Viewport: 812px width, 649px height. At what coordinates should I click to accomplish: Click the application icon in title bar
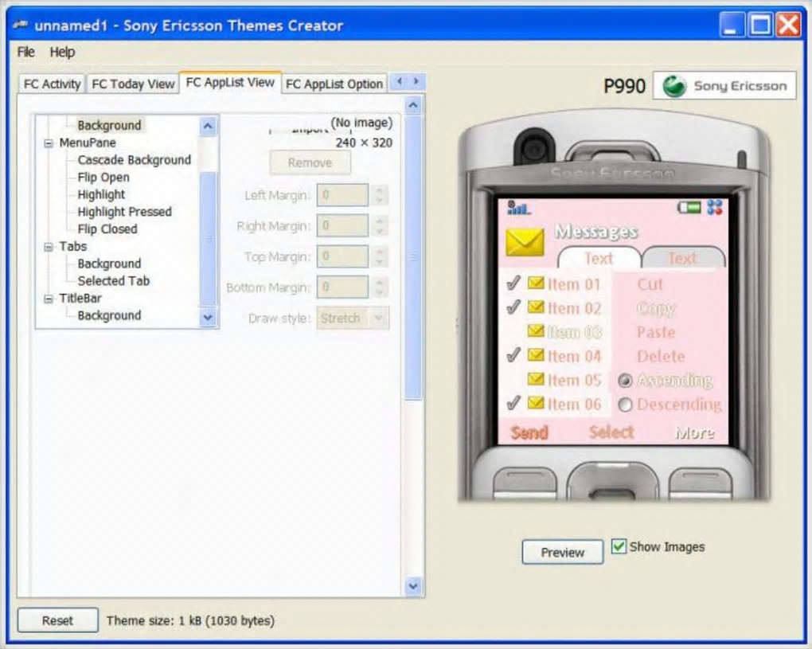(20, 25)
